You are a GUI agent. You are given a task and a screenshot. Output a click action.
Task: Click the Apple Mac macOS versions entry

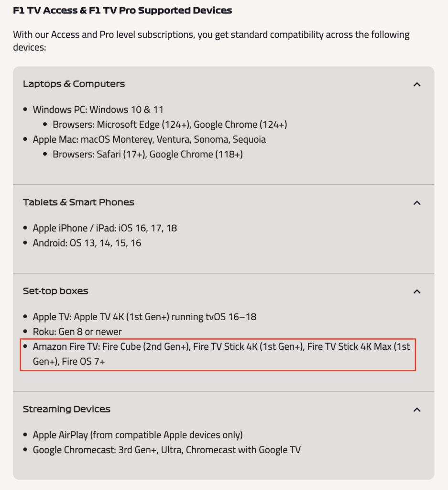[149, 140]
